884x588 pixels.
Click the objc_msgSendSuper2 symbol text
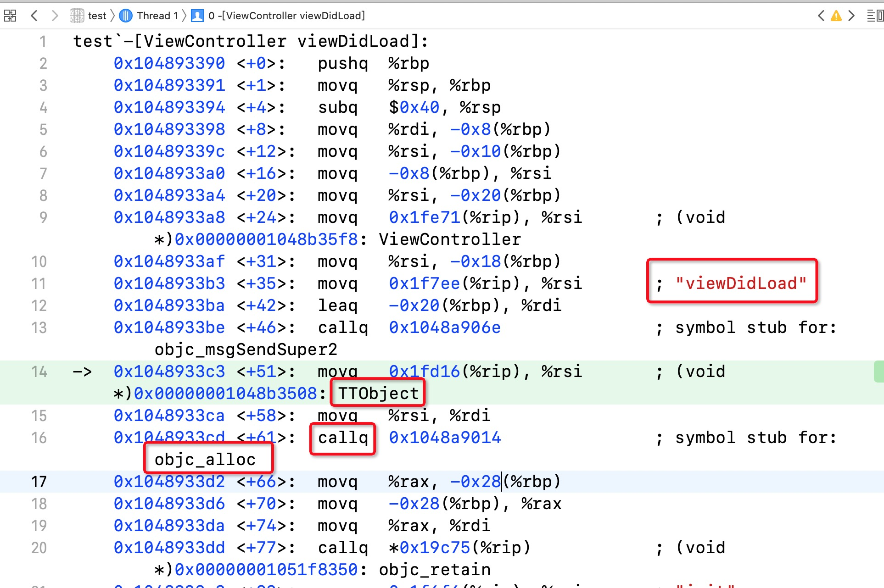point(246,349)
